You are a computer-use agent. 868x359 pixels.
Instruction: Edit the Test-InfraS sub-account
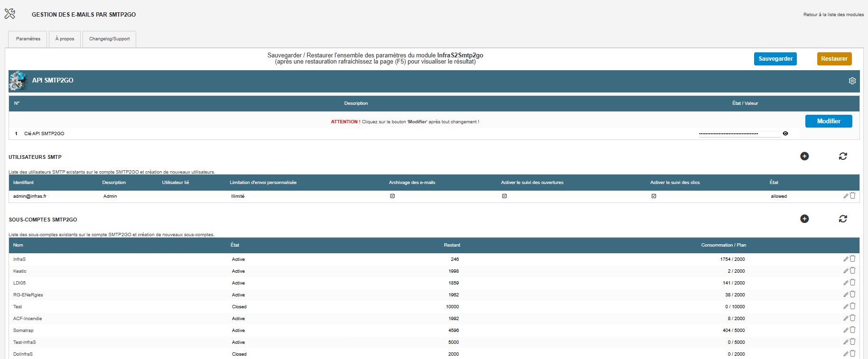(x=846, y=342)
